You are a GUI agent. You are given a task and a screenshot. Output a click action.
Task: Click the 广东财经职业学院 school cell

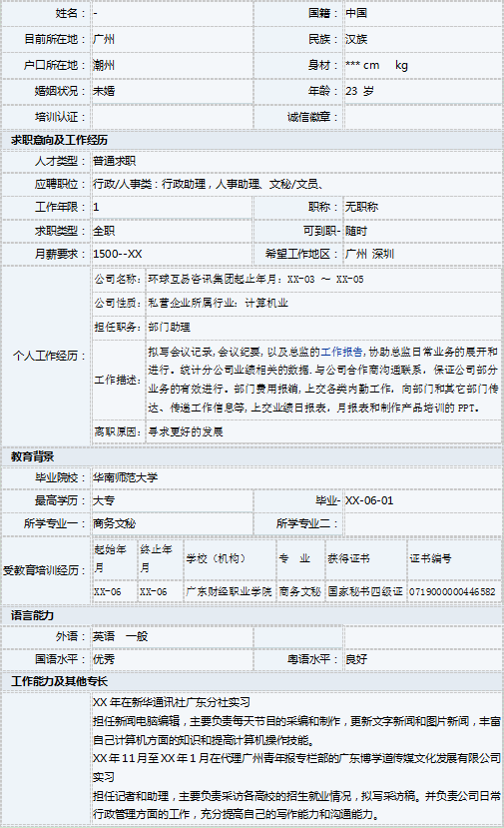tap(229, 591)
